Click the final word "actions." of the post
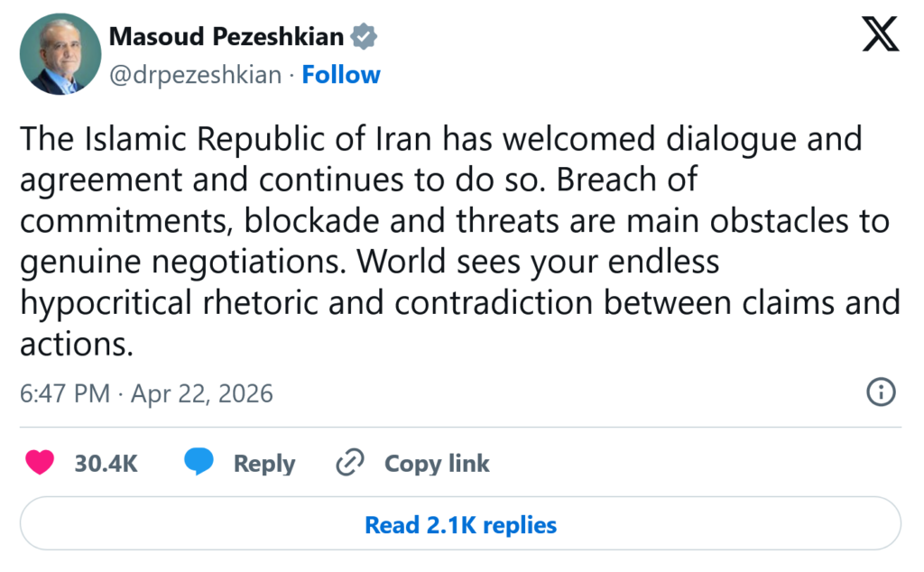Screen dimensions: 924x572 click(76, 343)
